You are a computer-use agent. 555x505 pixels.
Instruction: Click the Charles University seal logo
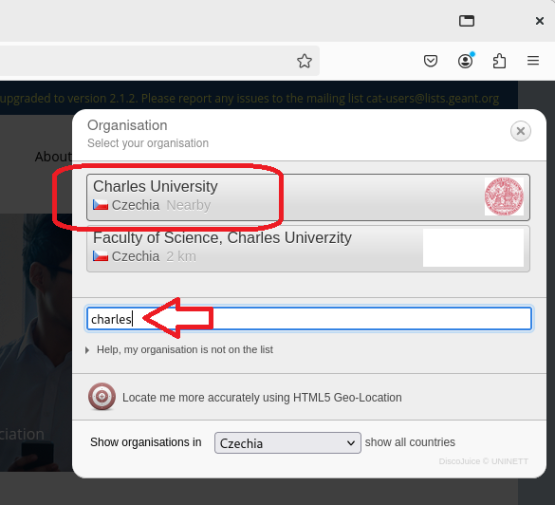point(504,196)
